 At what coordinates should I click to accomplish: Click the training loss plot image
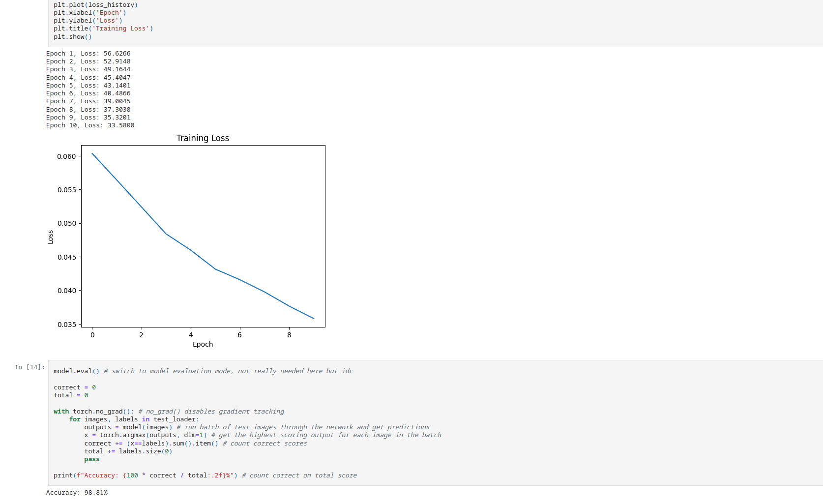click(x=186, y=241)
